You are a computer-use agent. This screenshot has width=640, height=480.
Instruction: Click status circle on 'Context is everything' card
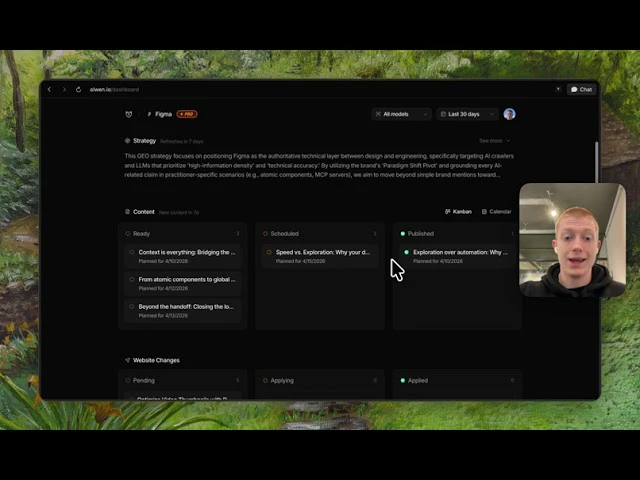pyautogui.click(x=131, y=252)
